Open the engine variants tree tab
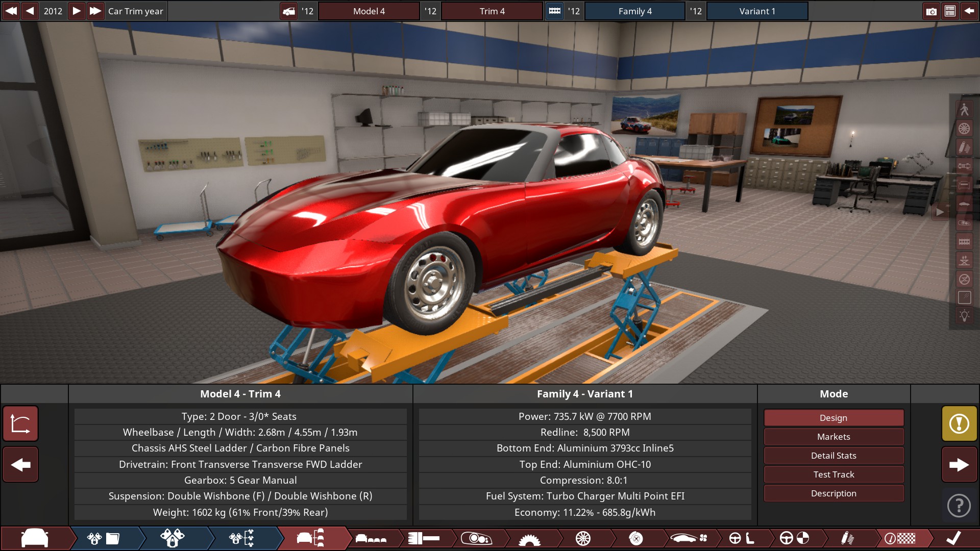This screenshot has height=551, width=980. click(242, 538)
